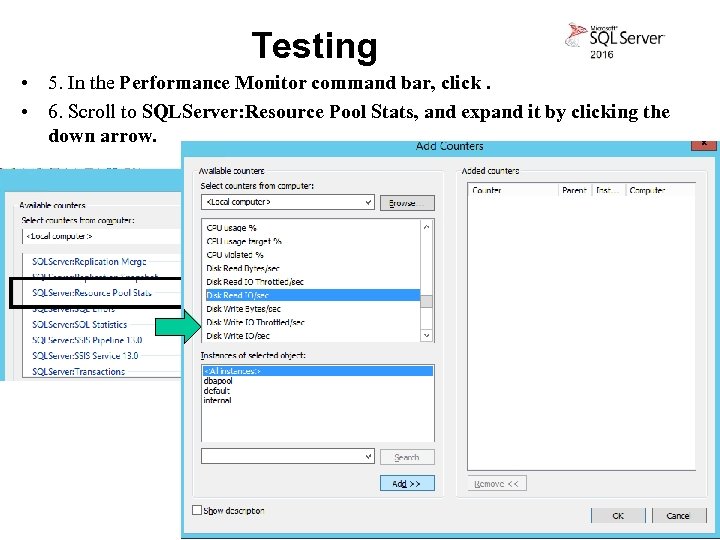Select SQLServer:Resource Pool Stats in the left window
The width and height of the screenshot is (720, 540).
click(x=92, y=292)
